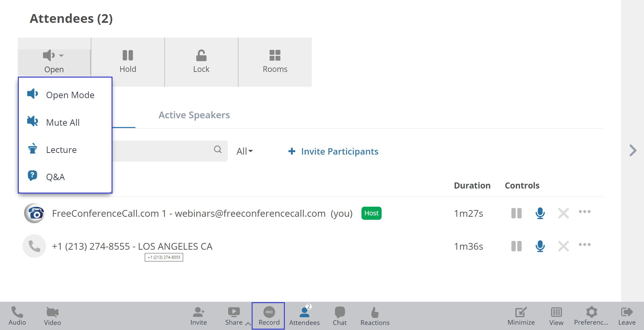The width and height of the screenshot is (644, 330).
Task: Open more options for the Los Angeles caller
Action: tap(585, 245)
